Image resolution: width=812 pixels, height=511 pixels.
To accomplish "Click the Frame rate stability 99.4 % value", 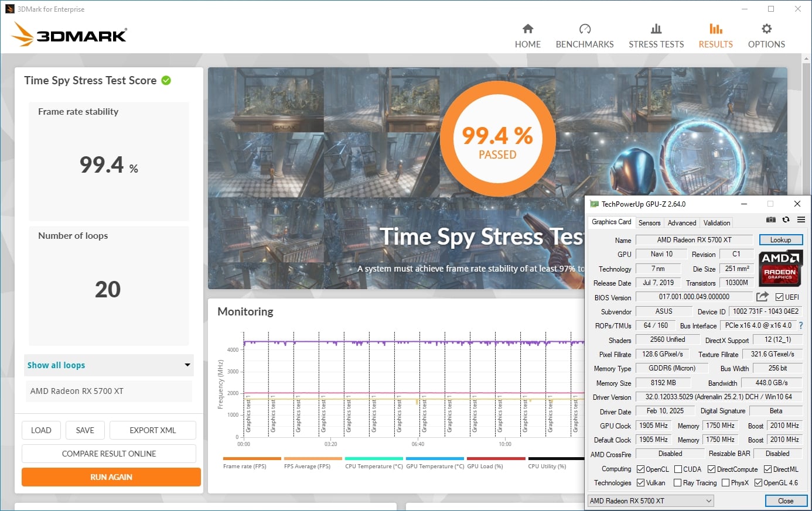I will coord(109,165).
